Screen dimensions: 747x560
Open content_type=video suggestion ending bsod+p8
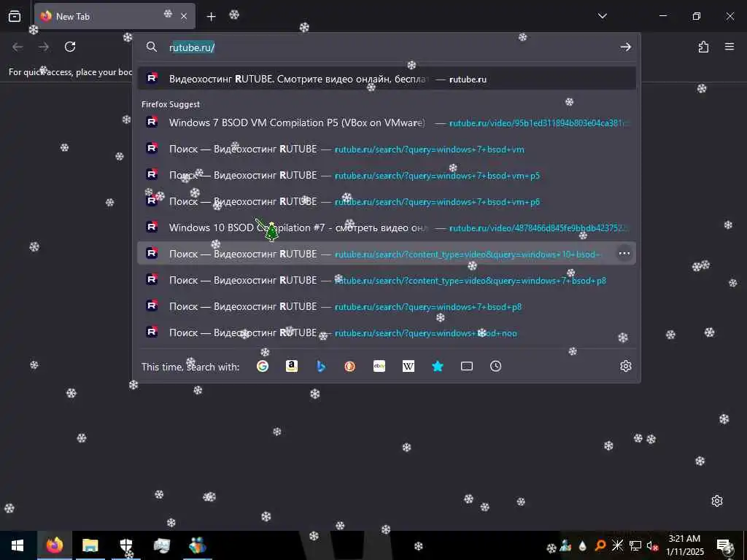coord(387,279)
